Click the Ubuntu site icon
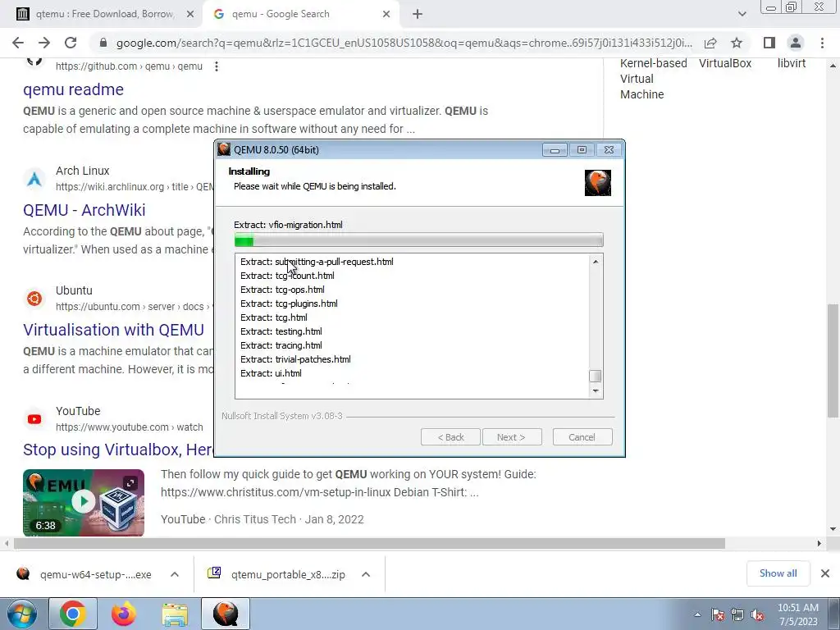Screen dimensions: 840x630 point(34,299)
